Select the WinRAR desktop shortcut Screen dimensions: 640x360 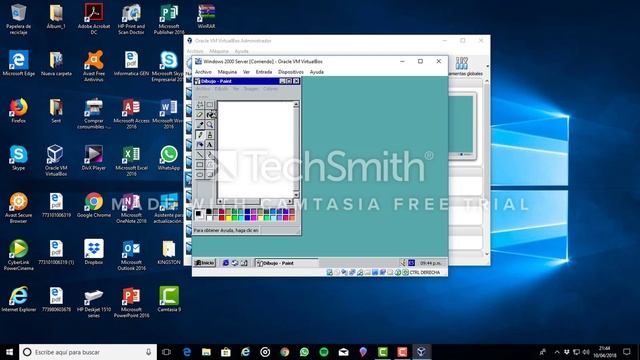coord(206,16)
